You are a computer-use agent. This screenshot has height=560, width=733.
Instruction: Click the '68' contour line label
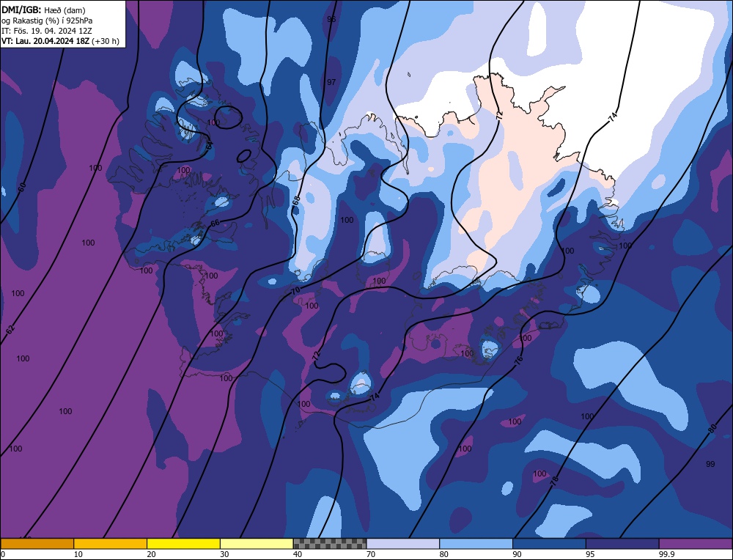296,202
